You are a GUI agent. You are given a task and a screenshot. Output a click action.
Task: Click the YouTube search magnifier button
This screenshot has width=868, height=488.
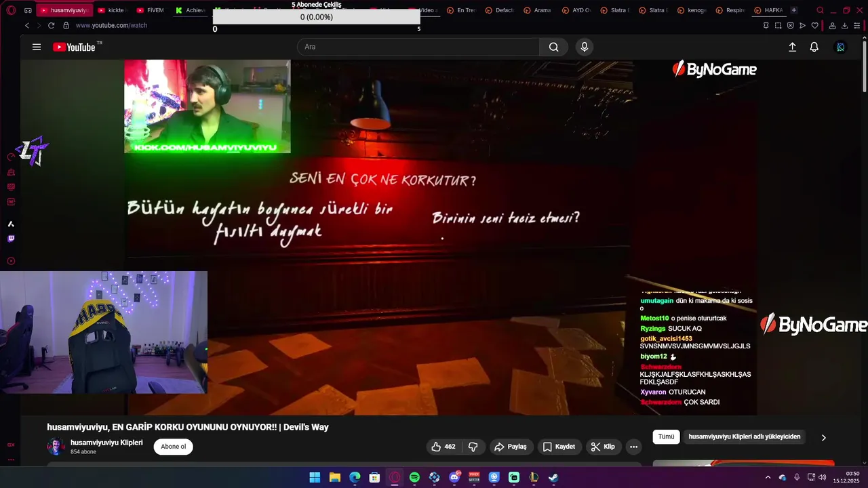coord(554,47)
